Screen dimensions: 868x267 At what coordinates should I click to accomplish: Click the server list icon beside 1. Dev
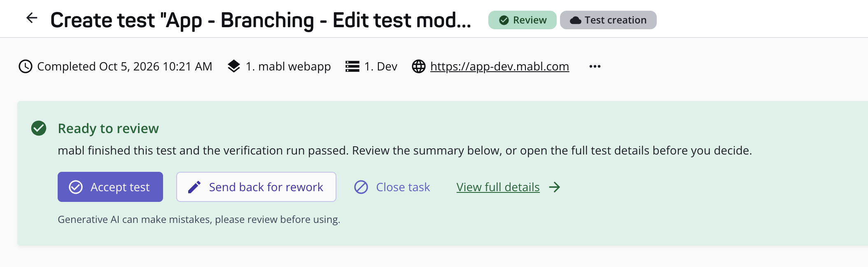coord(352,66)
